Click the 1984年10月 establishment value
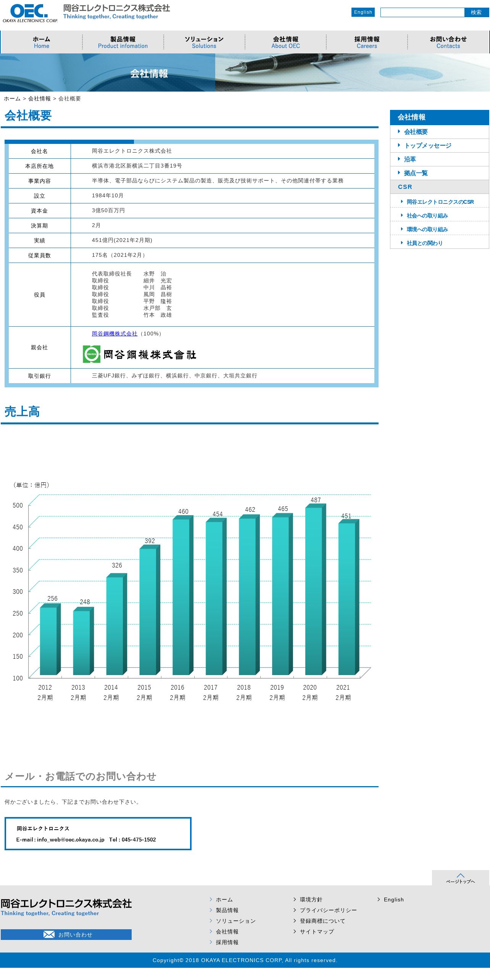The image size is (490, 980). (x=108, y=195)
